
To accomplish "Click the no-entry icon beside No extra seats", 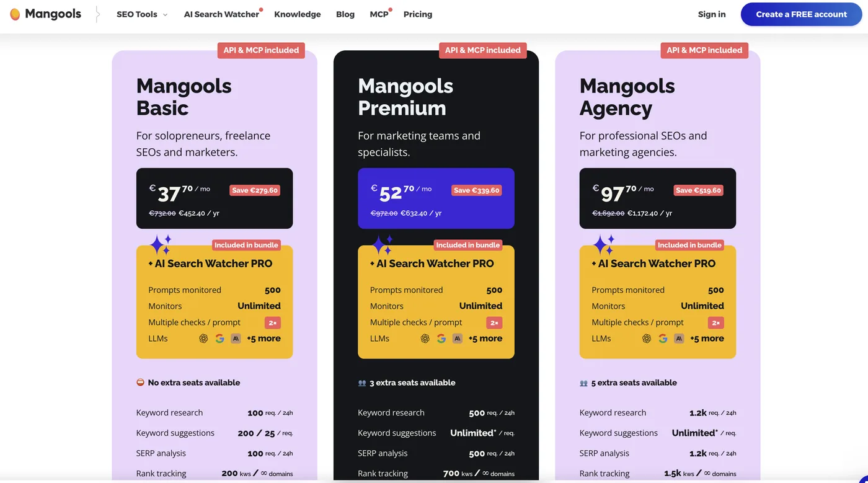I will click(140, 383).
